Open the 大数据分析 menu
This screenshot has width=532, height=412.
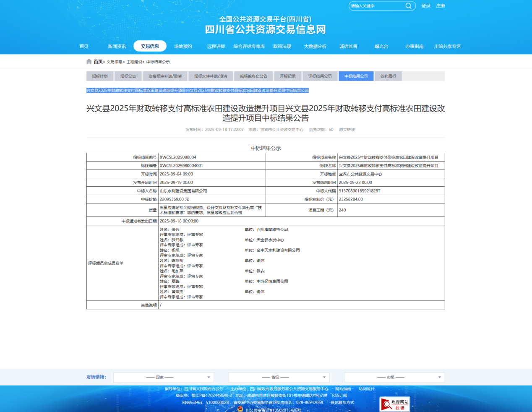[x=315, y=46]
